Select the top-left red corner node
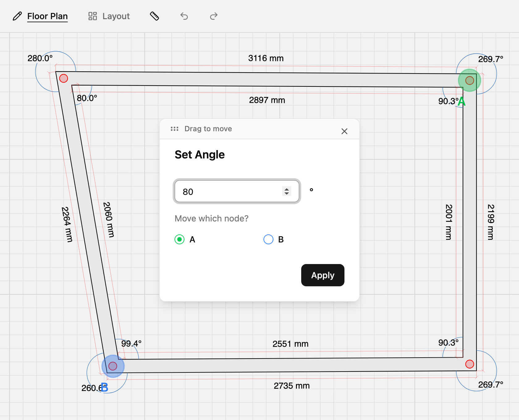The image size is (519, 420). (x=64, y=78)
